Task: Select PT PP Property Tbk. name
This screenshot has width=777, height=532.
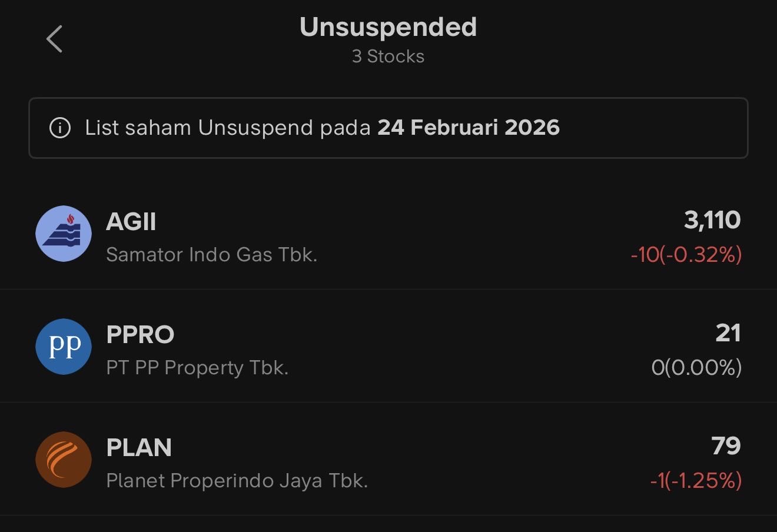Action: (197, 368)
